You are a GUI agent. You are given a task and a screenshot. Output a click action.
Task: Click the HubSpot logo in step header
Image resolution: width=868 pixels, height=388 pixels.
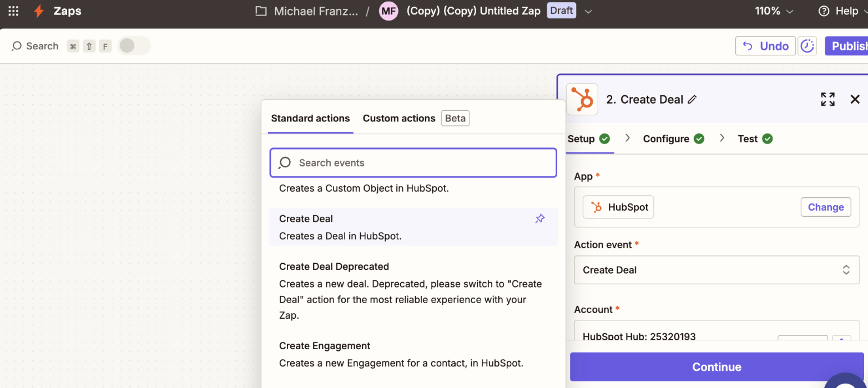pos(582,99)
